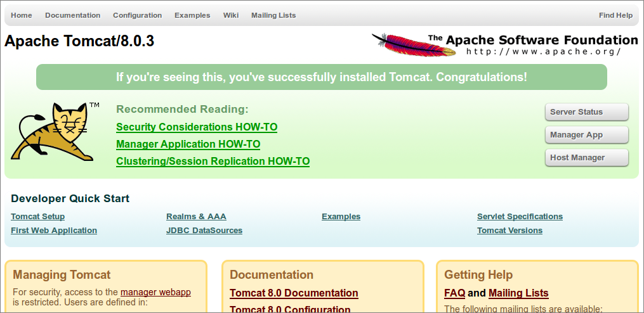Follow the Tomcat Setup link
The width and height of the screenshot is (644, 313).
tap(38, 217)
